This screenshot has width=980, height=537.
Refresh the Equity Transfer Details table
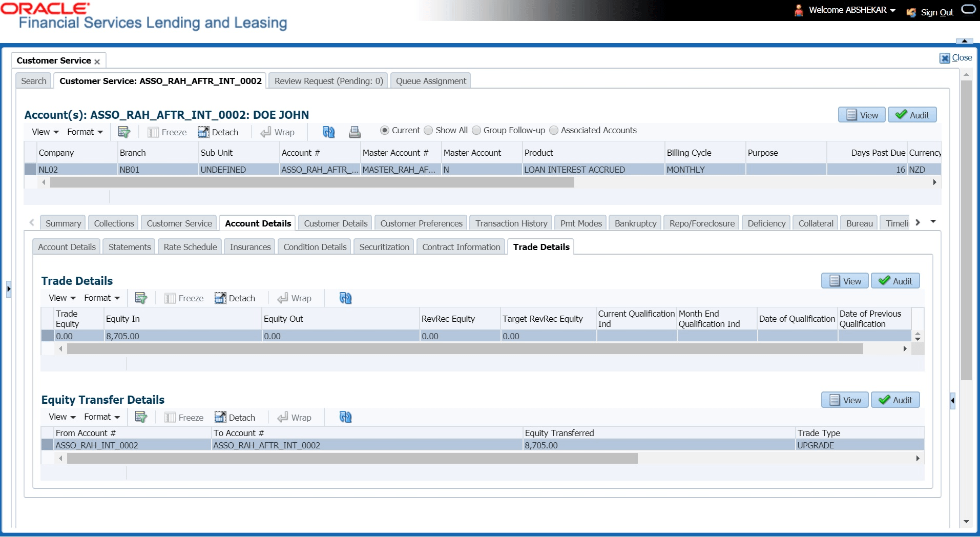(345, 417)
